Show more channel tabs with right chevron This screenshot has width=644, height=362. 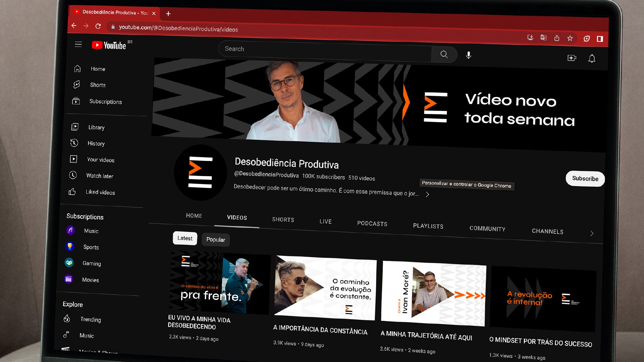(x=592, y=233)
